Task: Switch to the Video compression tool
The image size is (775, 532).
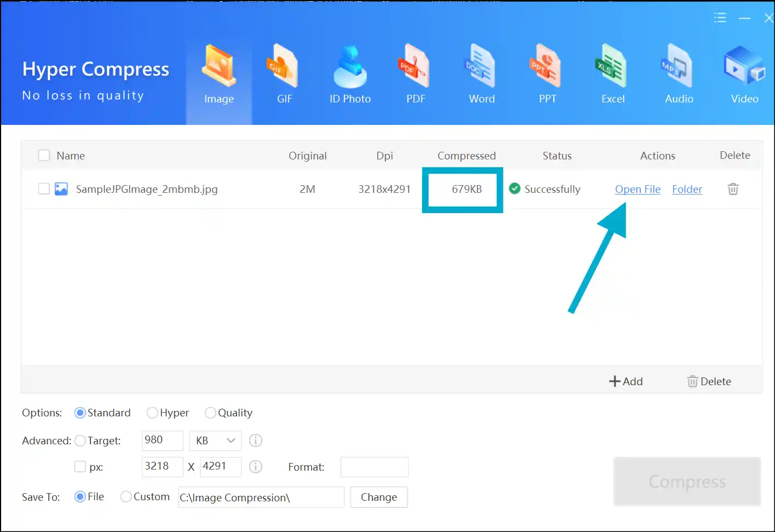Action: 744,75
